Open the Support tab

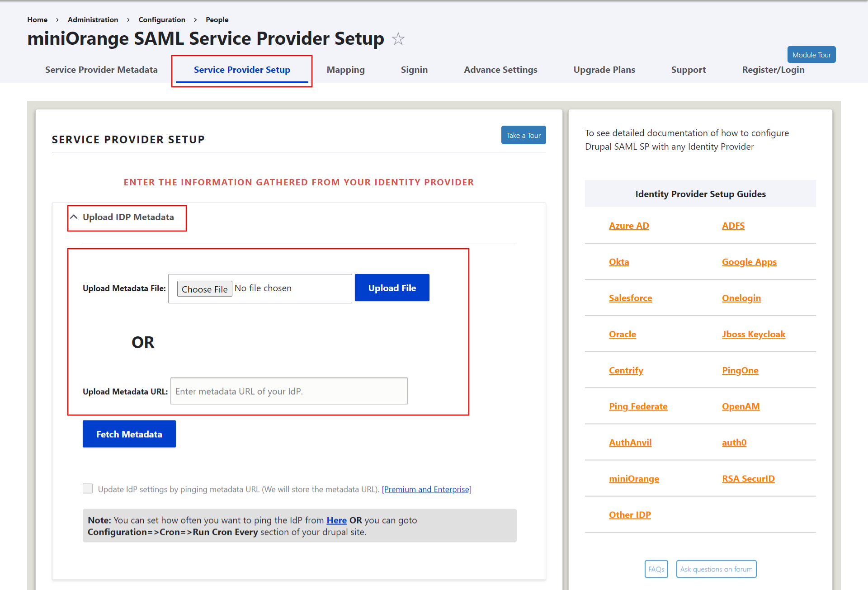point(689,70)
